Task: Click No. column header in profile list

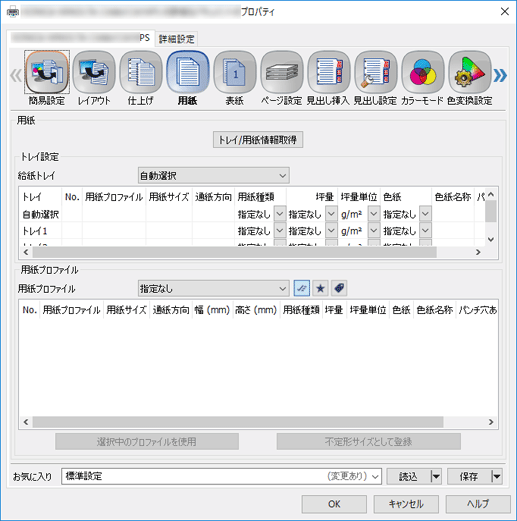Action: (x=29, y=310)
